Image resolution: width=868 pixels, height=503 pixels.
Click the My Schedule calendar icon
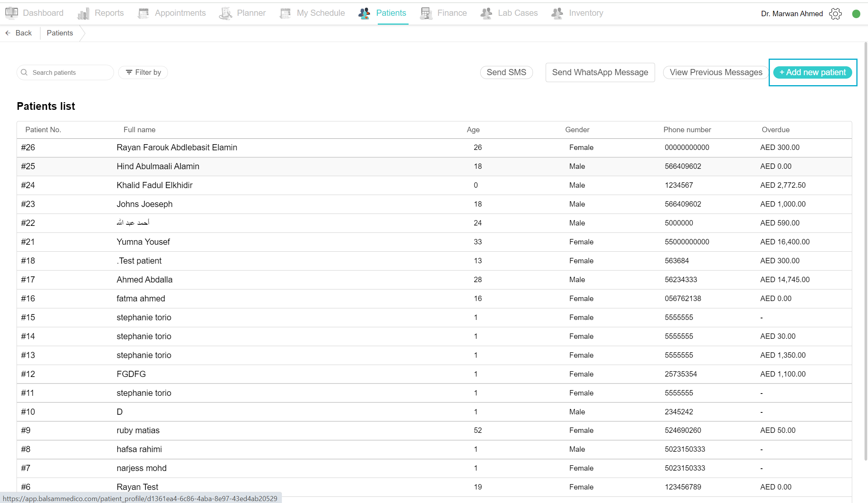285,13
